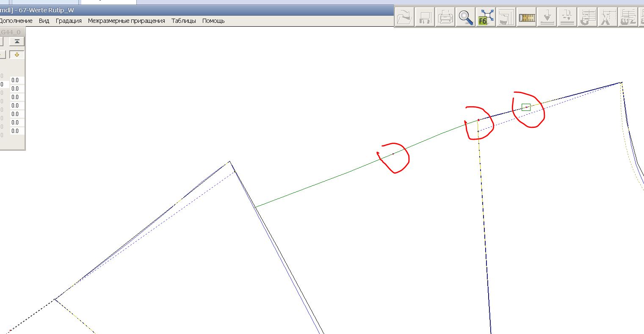Open the Вид menu

coord(44,21)
